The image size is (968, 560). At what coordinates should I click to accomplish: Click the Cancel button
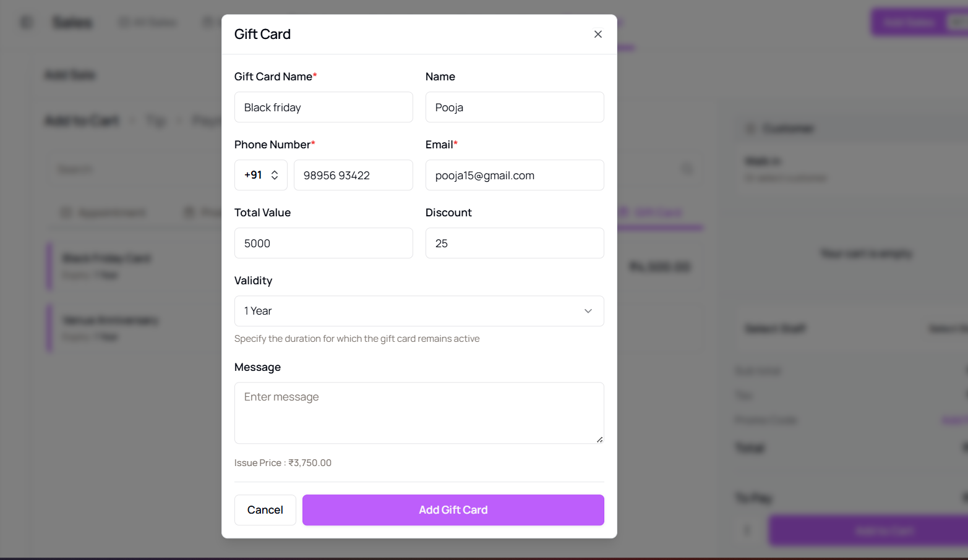click(265, 510)
